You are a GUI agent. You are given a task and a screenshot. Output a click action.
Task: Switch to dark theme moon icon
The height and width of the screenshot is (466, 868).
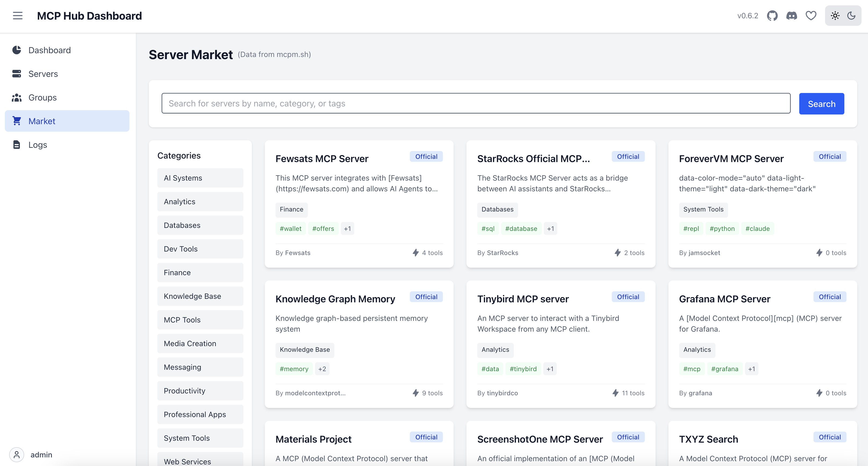[851, 16]
